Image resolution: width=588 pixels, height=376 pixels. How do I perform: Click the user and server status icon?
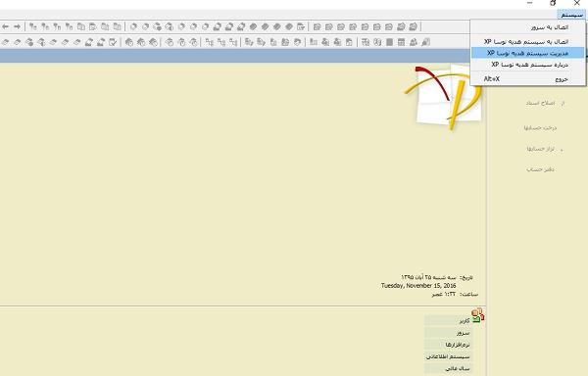point(478,315)
